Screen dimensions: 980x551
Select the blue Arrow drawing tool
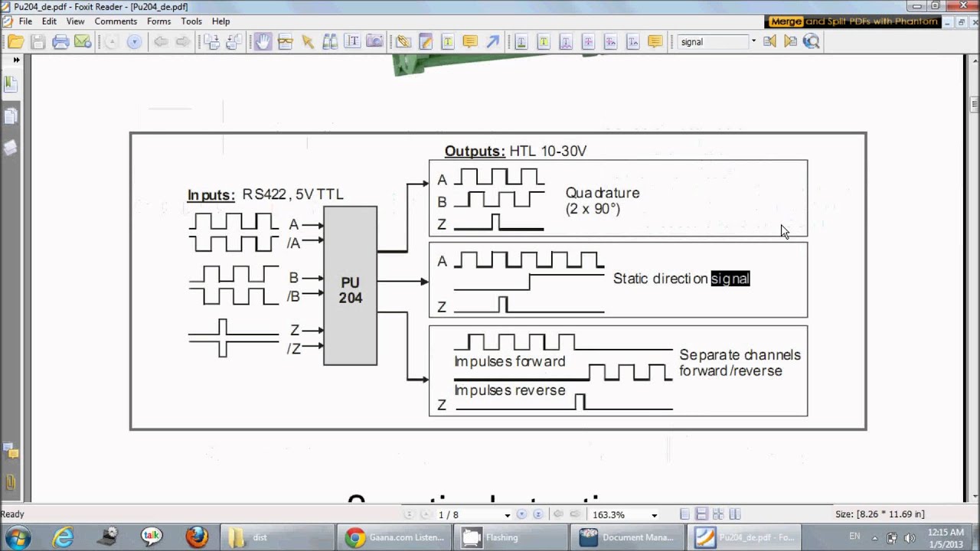492,42
